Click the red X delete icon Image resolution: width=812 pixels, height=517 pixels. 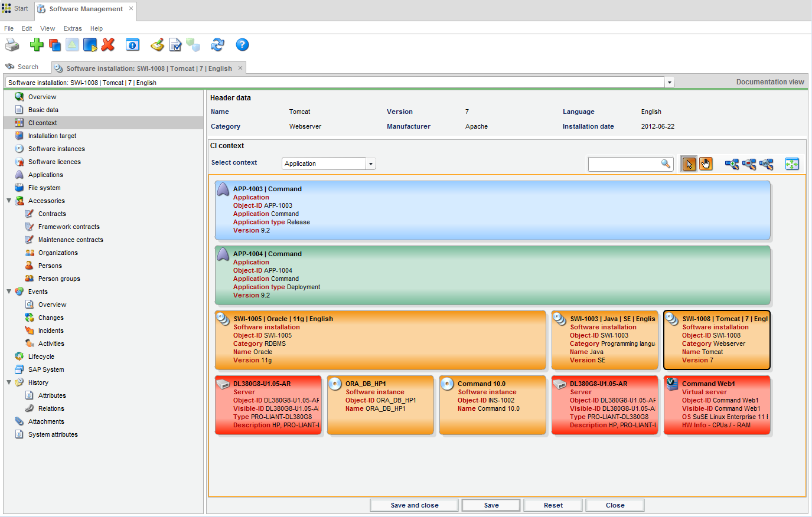click(108, 45)
